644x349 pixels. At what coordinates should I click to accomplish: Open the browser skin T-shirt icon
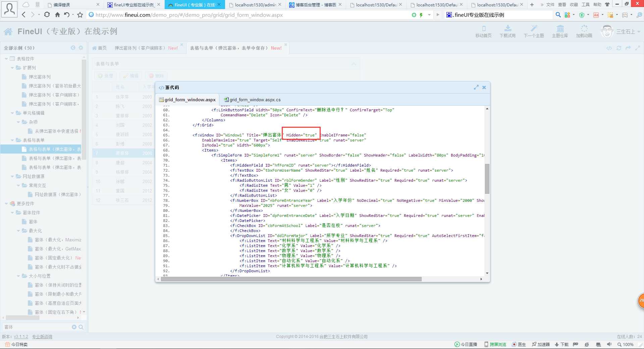pyautogui.click(x=607, y=5)
